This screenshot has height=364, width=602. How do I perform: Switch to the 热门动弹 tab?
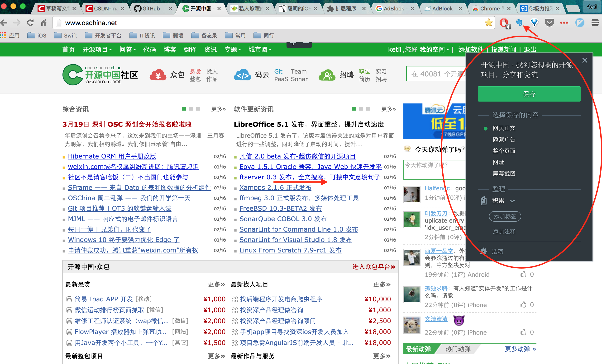(x=458, y=349)
